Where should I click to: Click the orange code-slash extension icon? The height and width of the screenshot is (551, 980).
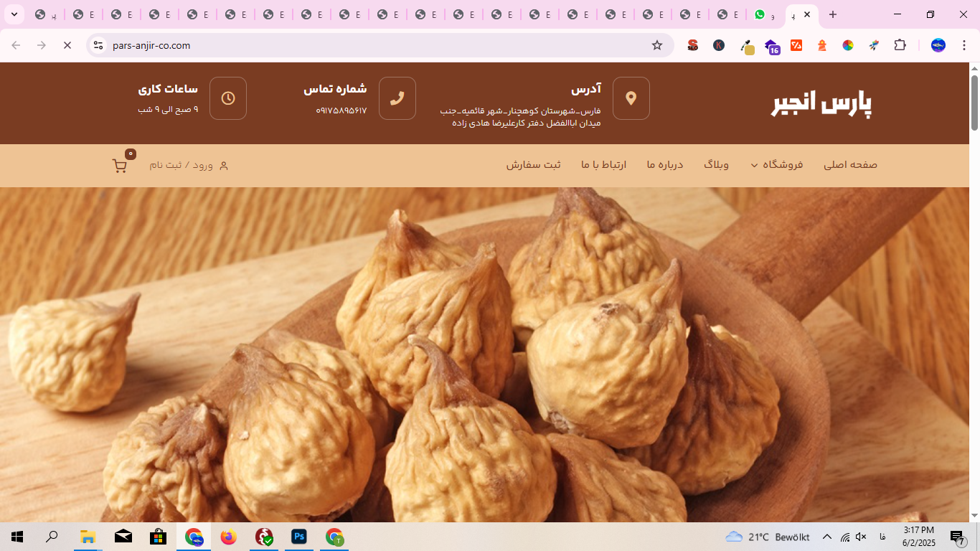click(x=796, y=45)
